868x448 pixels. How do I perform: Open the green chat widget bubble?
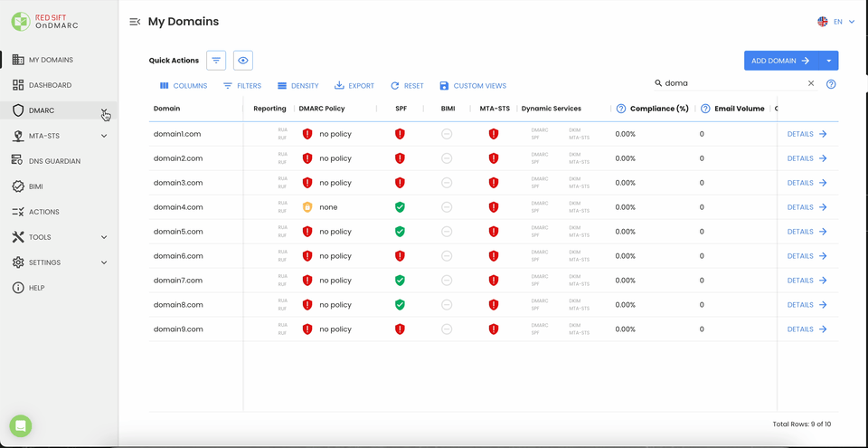pos(21,426)
